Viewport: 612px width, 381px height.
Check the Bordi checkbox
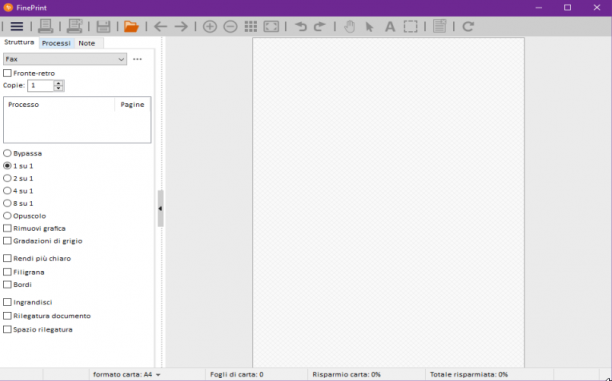[7, 284]
